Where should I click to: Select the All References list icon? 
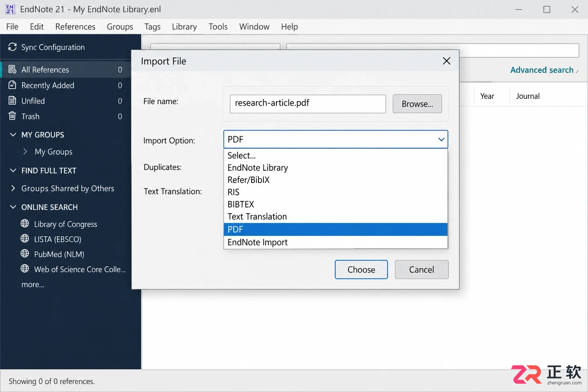point(12,69)
